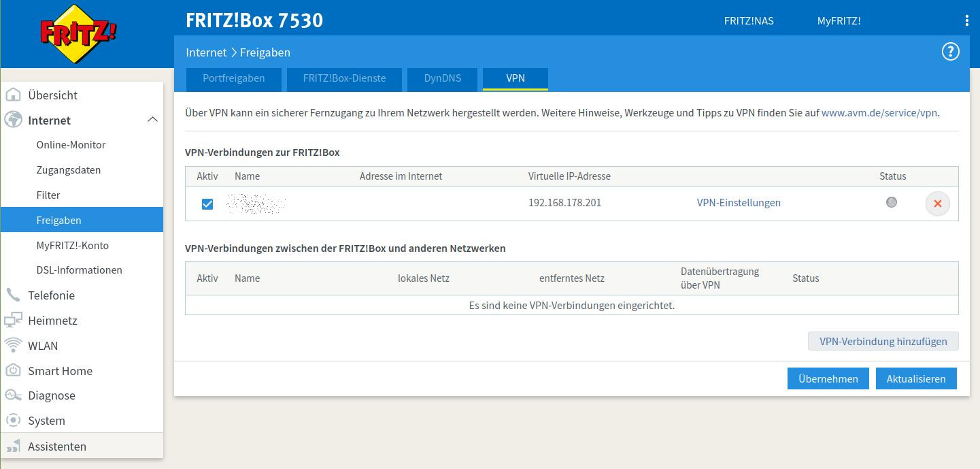Open the Filter submenu entry
Image resolution: width=980 pixels, height=469 pixels.
point(48,195)
